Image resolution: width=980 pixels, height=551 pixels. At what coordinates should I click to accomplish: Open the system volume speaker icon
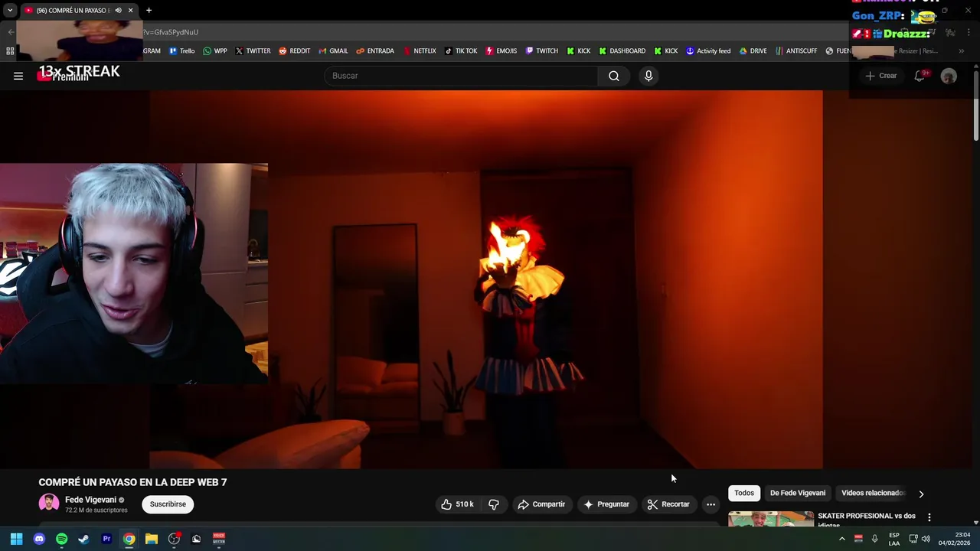tap(926, 539)
